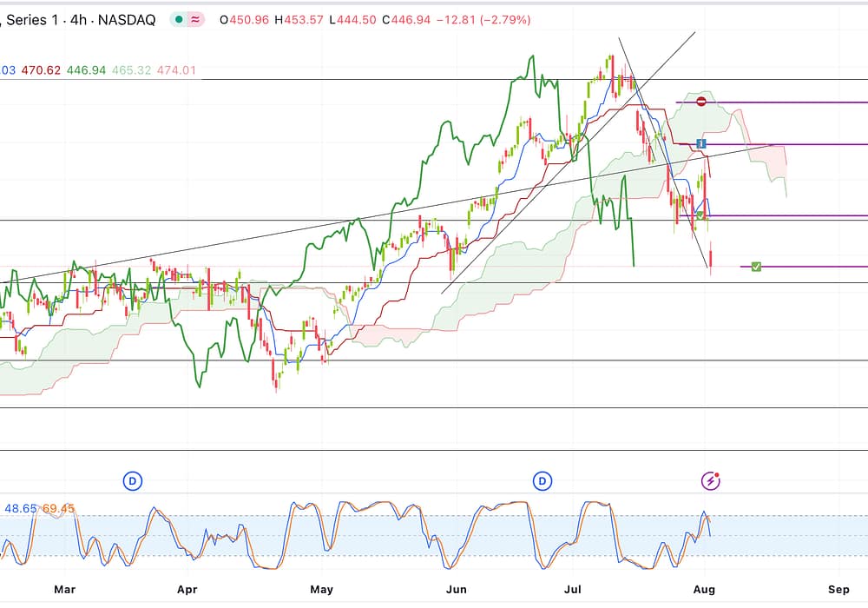Click the purple lightning event icon
868x608 pixels.
coord(711,480)
